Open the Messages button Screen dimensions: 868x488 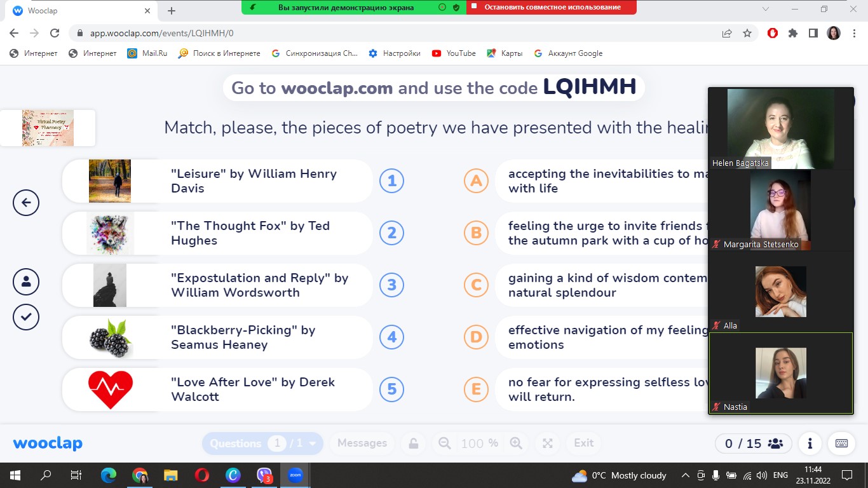[x=362, y=443]
